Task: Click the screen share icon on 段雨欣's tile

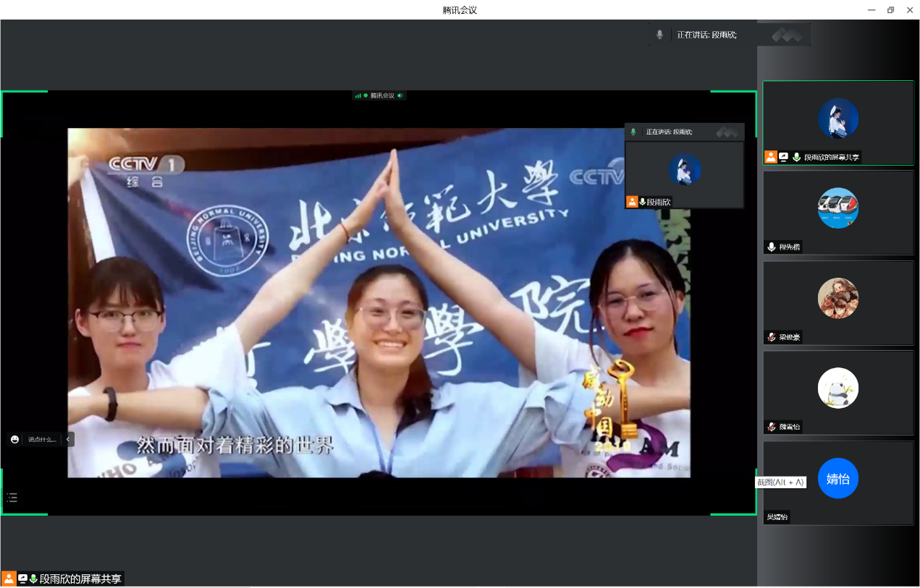Action: (x=783, y=157)
